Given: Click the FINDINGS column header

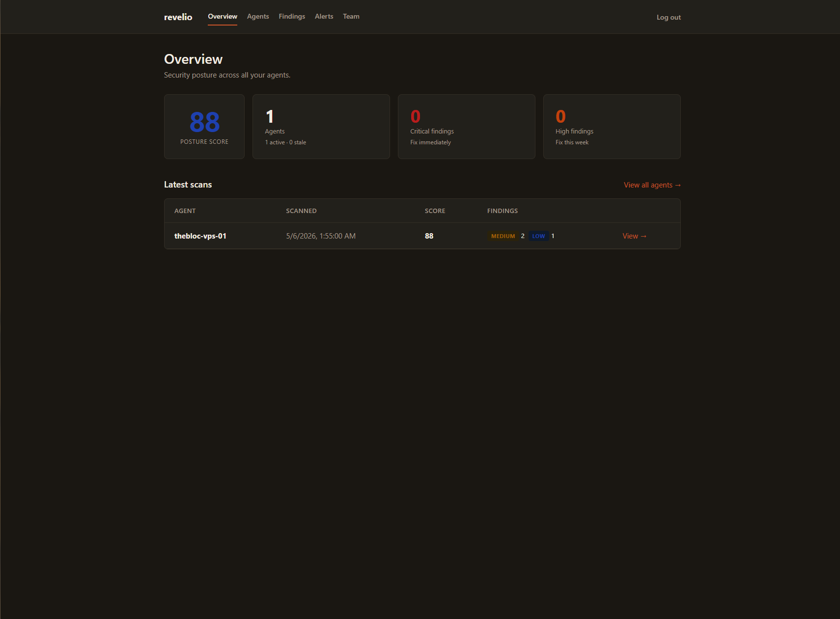Looking at the screenshot, I should click(503, 211).
